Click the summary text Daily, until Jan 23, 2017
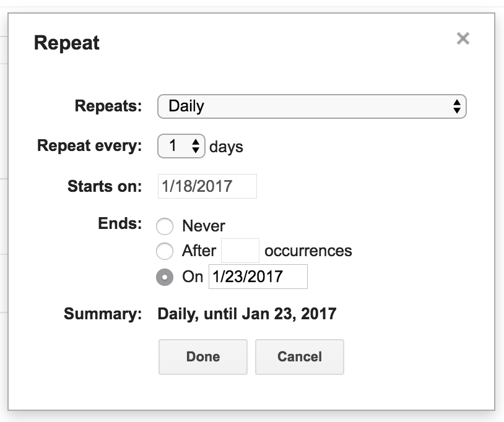504x422 pixels. tap(247, 314)
